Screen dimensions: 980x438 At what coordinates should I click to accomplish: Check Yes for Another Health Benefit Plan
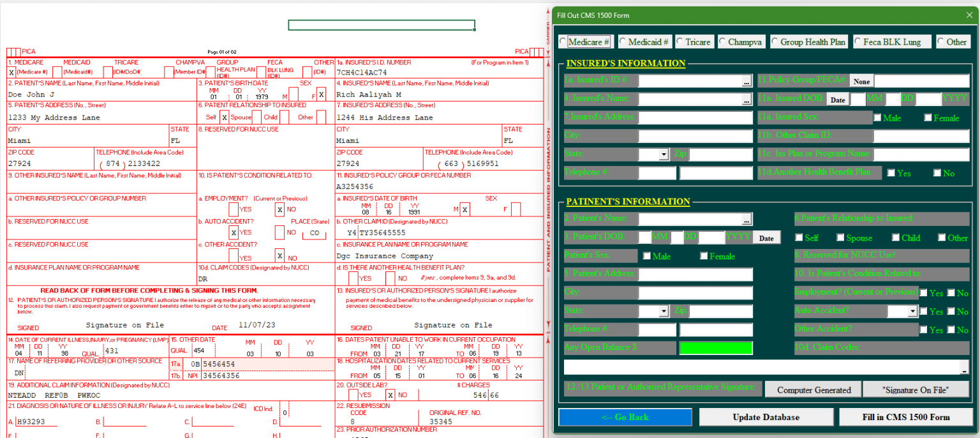coord(891,173)
